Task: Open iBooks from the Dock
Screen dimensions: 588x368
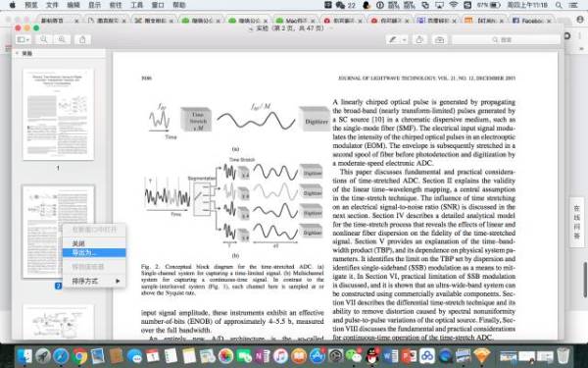Action: tap(299, 355)
